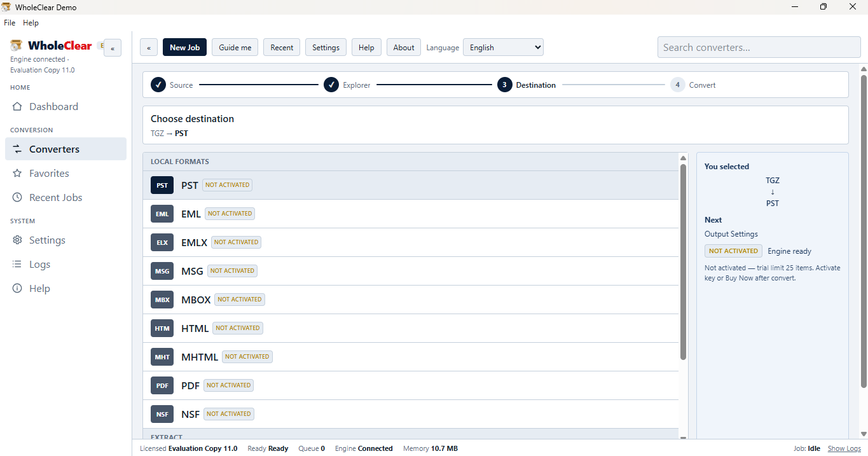This screenshot has height=456, width=868.
Task: Click the toolbar back chevron button
Action: tap(149, 48)
